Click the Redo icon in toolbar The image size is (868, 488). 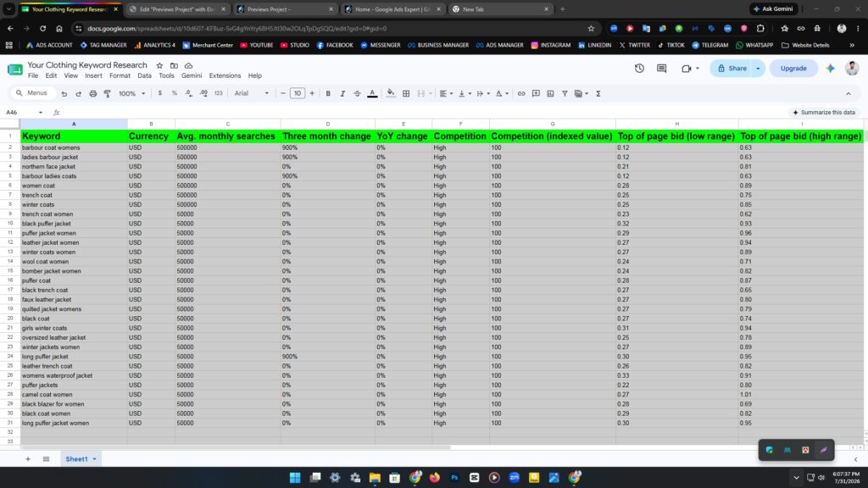pos(79,93)
